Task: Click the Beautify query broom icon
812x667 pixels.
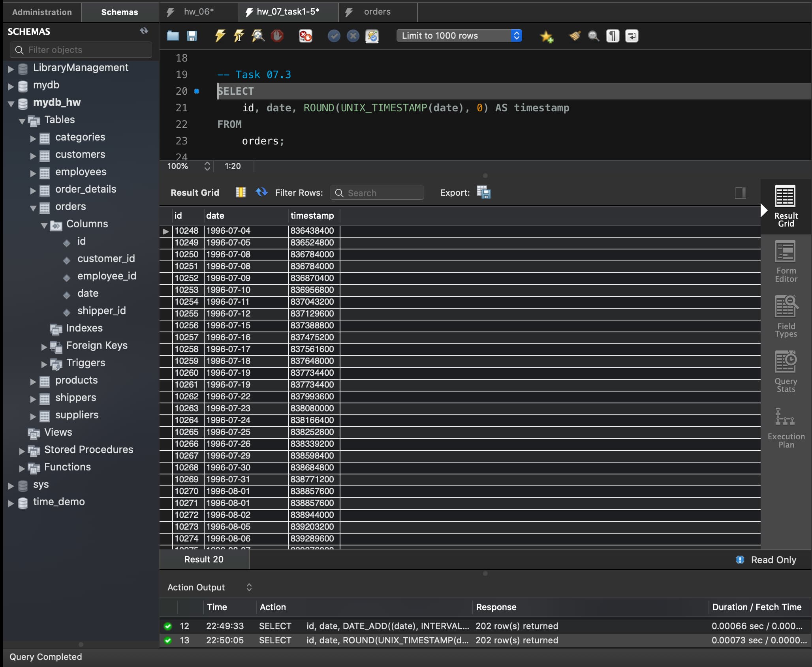Action: [575, 36]
